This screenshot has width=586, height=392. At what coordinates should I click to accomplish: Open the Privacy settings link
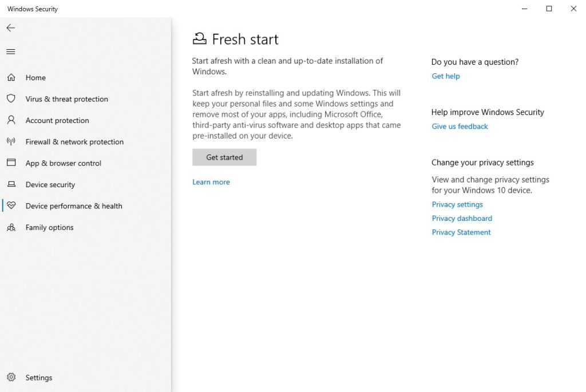(457, 204)
